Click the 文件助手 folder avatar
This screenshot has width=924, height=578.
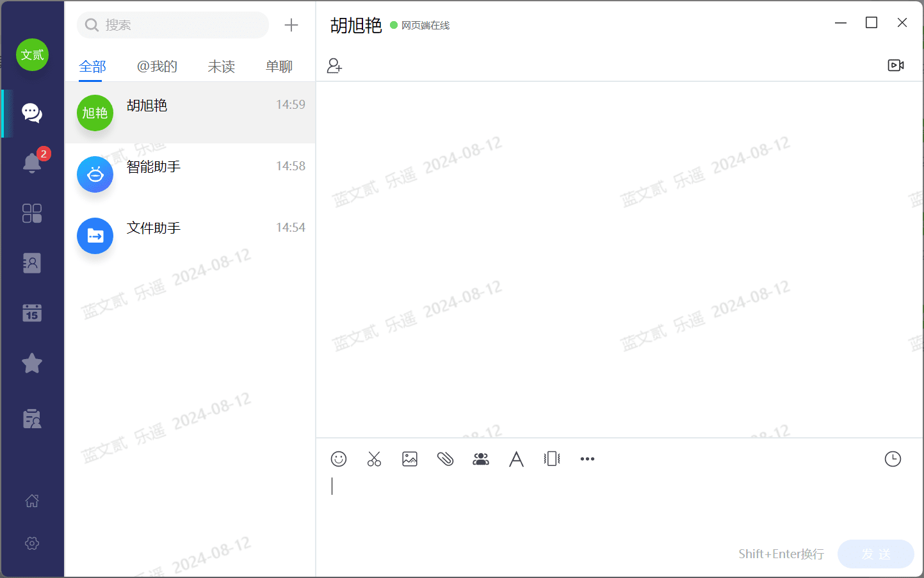click(95, 236)
